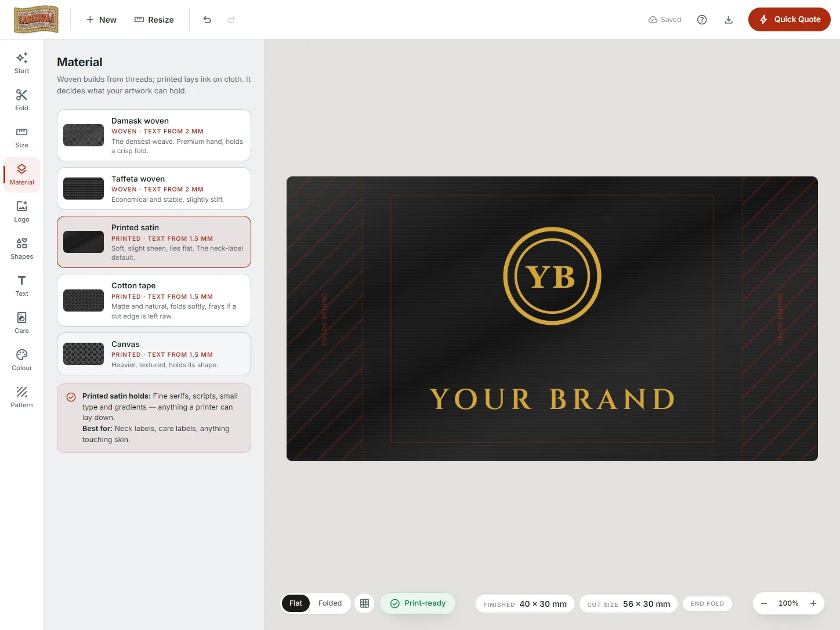This screenshot has width=840, height=630.
Task: Zoom in with the plus button
Action: click(813, 603)
